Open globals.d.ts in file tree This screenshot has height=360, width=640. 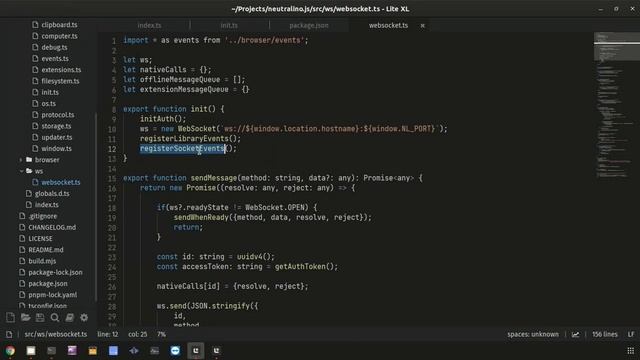tap(52, 193)
